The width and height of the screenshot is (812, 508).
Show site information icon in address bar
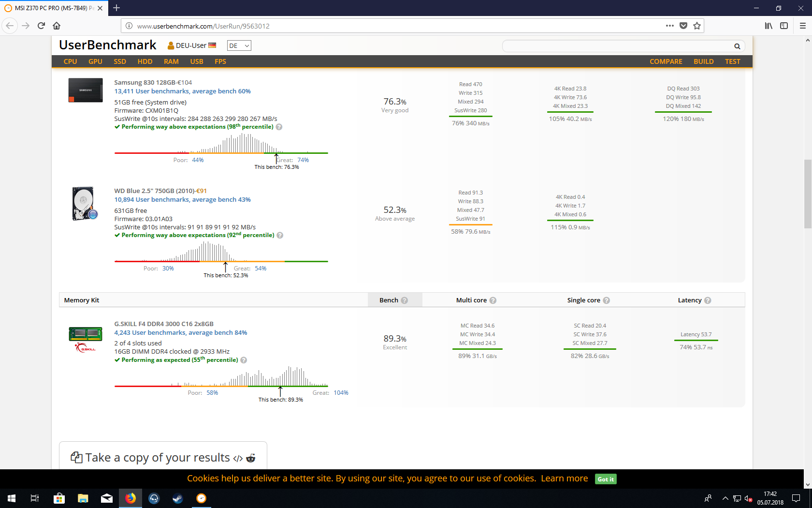coord(129,26)
